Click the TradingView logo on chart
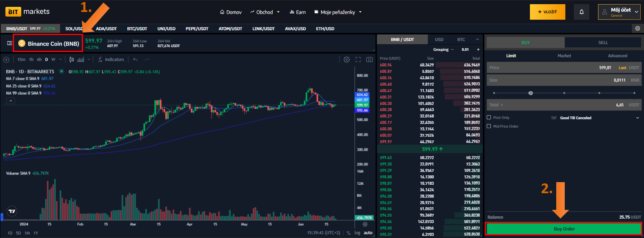644x238 pixels. click(11, 211)
